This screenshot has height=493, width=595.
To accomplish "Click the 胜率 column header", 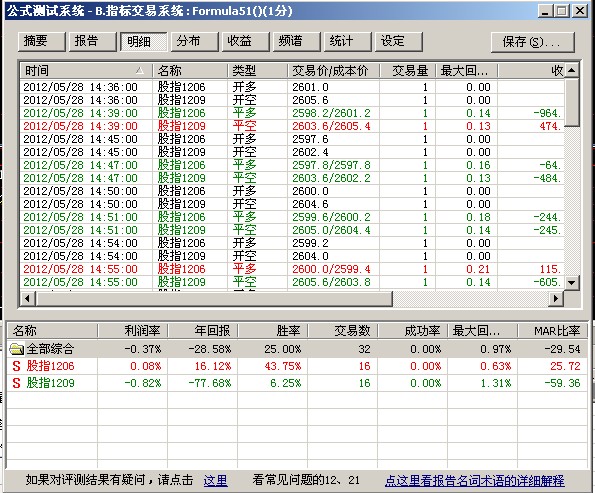I will 272,331.
